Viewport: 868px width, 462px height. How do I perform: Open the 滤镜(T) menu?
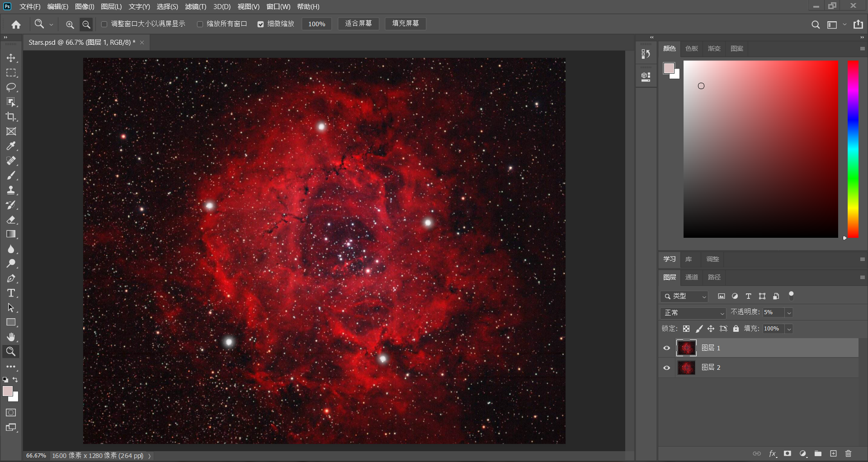coord(196,7)
